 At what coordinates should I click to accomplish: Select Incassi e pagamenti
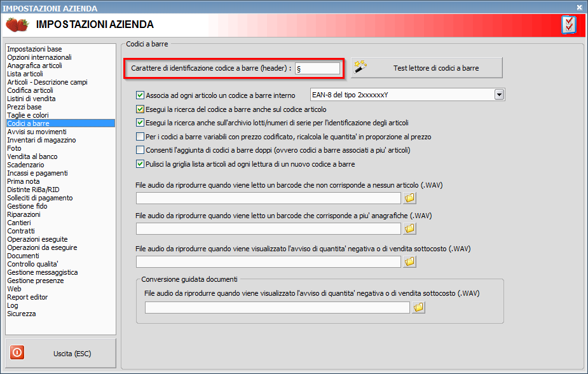(37, 173)
